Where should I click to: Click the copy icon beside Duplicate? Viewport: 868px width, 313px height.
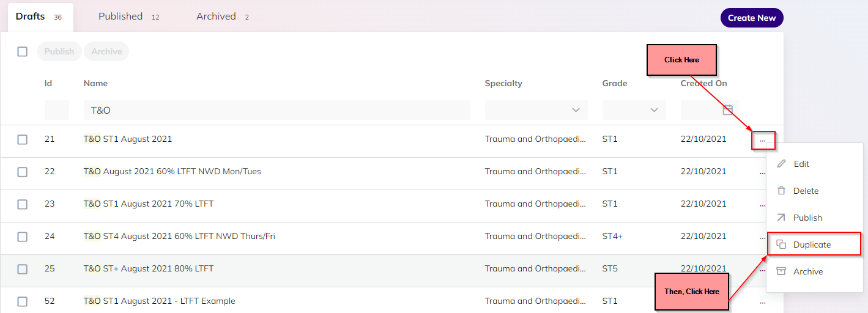tap(781, 245)
